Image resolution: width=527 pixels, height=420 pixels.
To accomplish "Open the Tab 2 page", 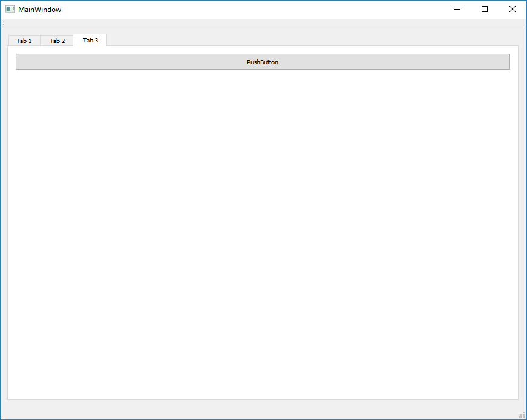I will 57,41.
